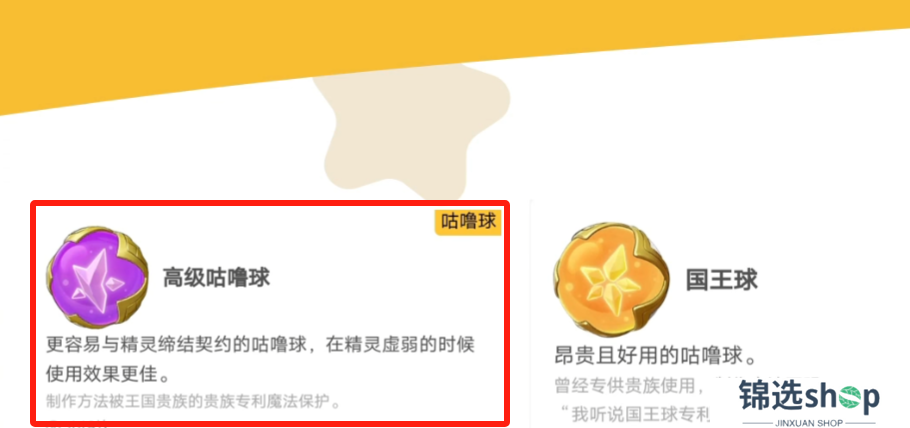Select the 昂贵且好用的咕噜球 description
Screen dimensions: 910x428
pos(656,356)
